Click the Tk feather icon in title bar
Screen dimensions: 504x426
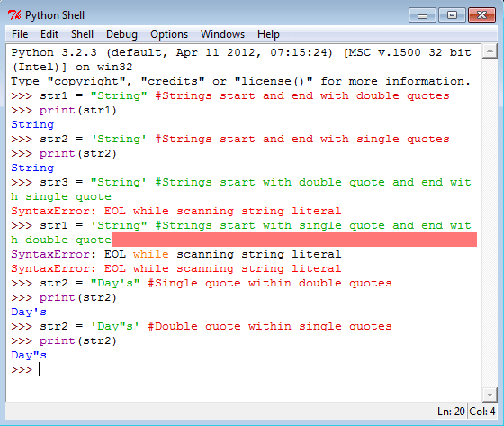point(14,15)
